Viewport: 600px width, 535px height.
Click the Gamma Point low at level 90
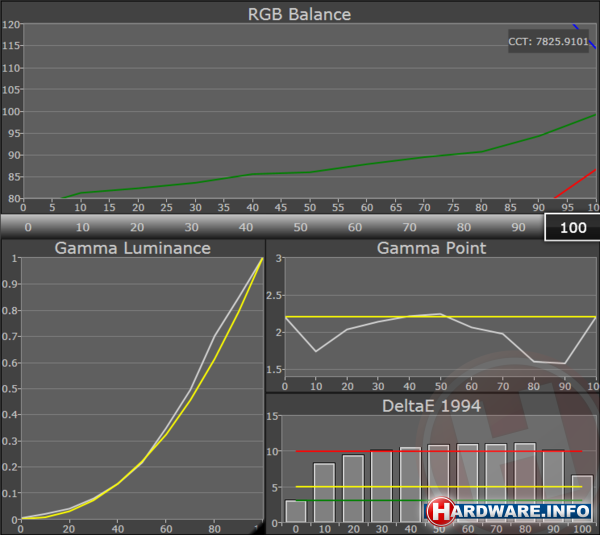point(565,364)
